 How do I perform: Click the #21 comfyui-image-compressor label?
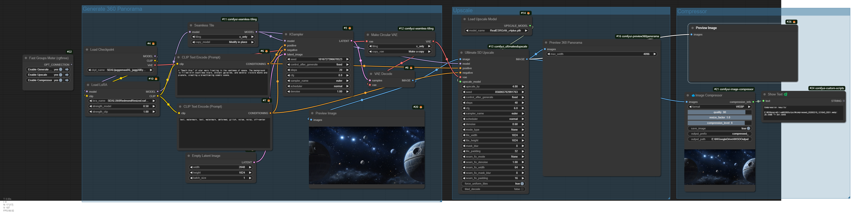coord(734,89)
